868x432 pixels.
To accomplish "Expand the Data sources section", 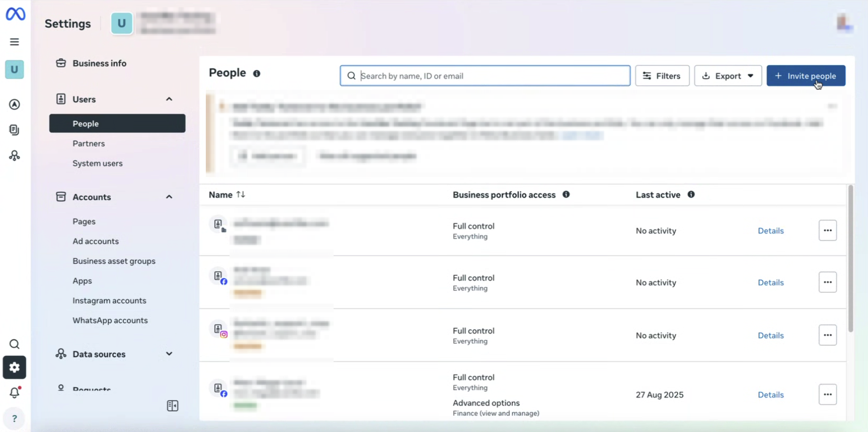I will click(169, 354).
